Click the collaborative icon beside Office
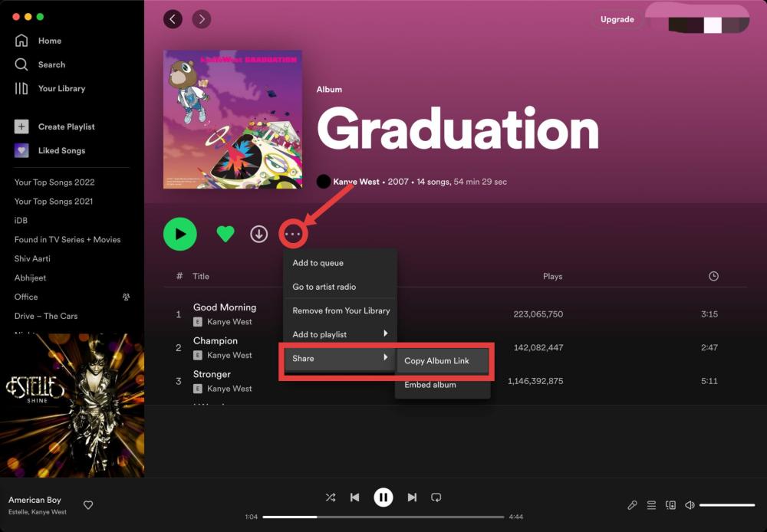 [x=127, y=297]
